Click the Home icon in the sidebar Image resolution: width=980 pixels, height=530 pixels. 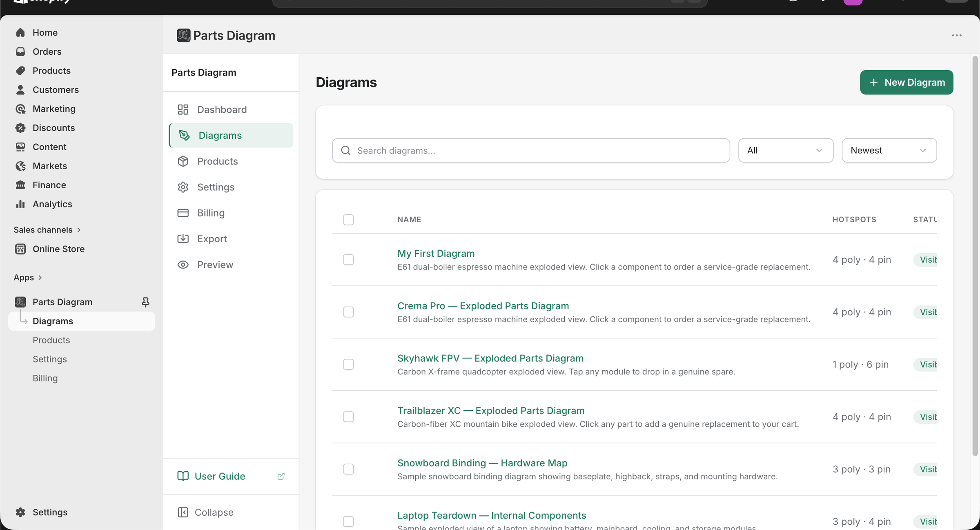[x=20, y=33]
